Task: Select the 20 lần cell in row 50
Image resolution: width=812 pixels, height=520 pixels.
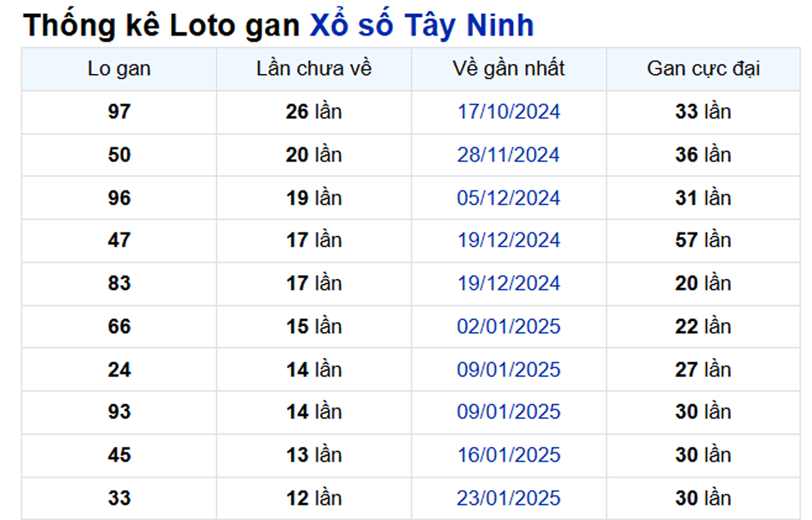Action: (x=314, y=155)
